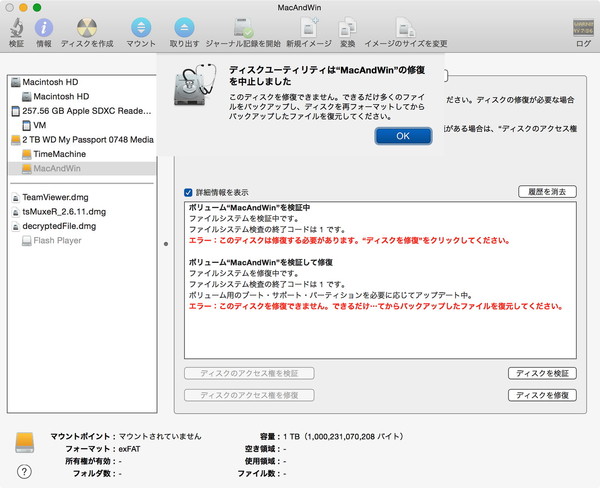Viewport: 600px width, 488px height.
Task: Click the MacAndWin window title
Action: tap(299, 7)
